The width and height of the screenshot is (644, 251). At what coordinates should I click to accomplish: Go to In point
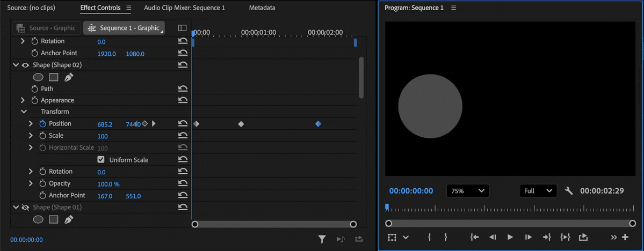[x=475, y=237]
